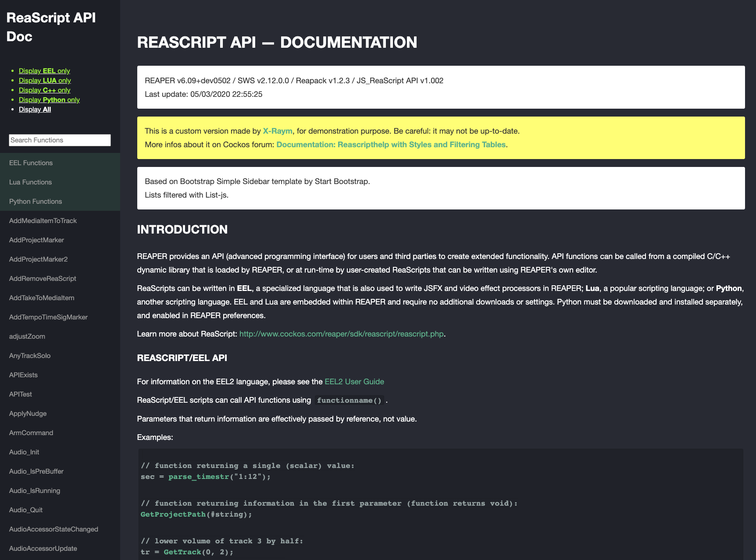
Task: Select AddTempoTimeSigMarker from function list
Action: 48,317
